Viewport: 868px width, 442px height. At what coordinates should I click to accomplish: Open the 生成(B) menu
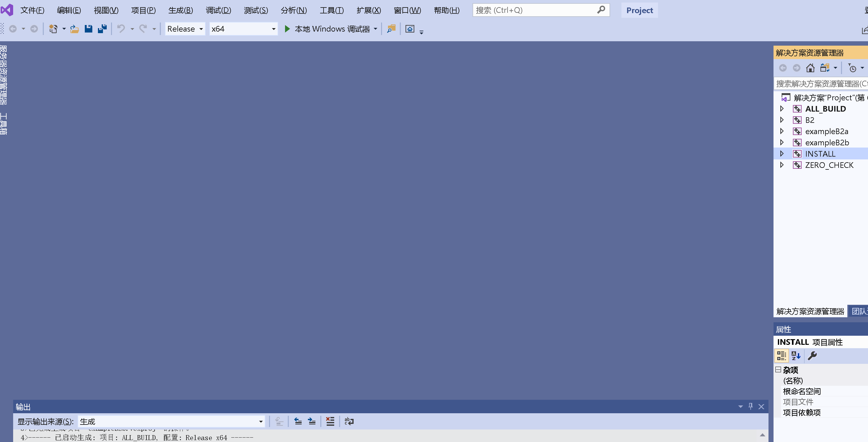[181, 10]
